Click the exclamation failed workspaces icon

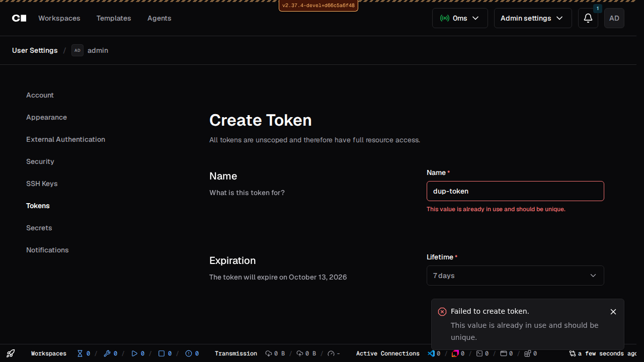tap(189, 353)
